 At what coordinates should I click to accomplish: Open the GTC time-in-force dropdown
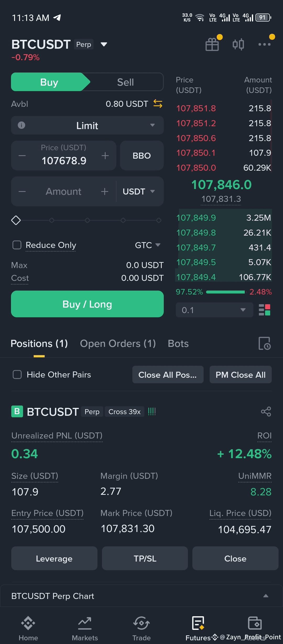[x=148, y=245]
